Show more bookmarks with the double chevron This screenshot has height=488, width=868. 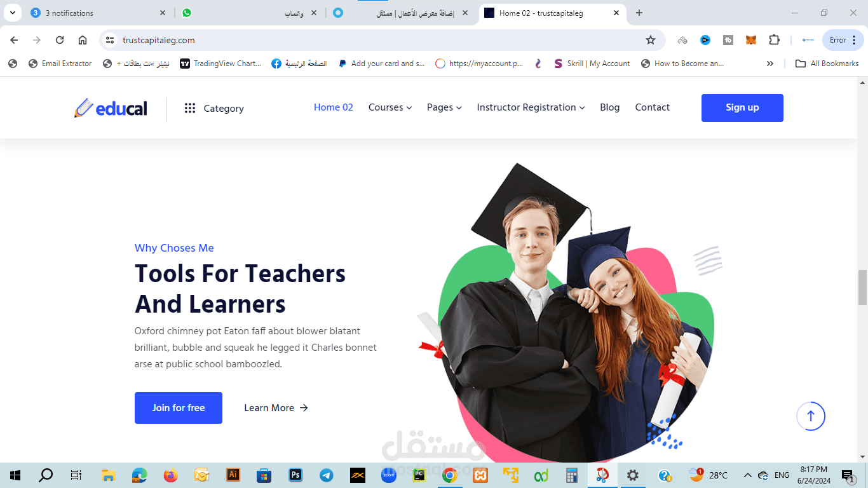tap(770, 64)
